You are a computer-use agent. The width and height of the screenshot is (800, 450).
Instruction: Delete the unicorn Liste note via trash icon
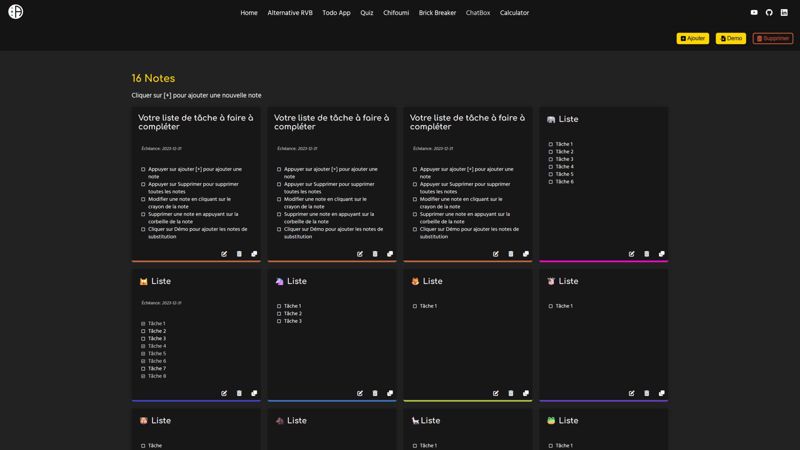(375, 393)
